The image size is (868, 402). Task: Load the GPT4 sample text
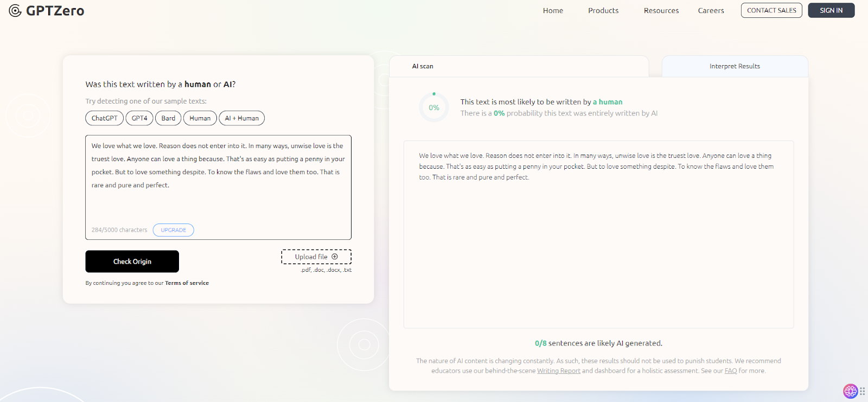pos(139,118)
